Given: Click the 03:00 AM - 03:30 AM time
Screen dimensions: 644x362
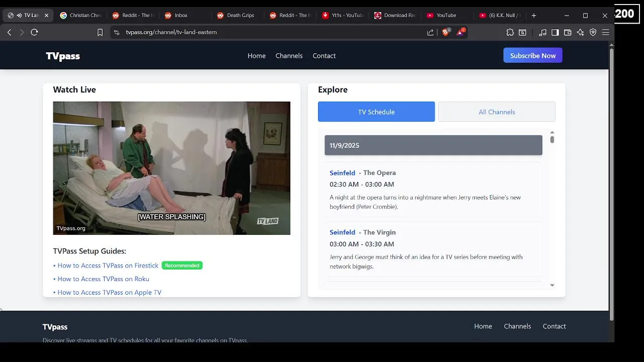Looking at the screenshot, I should [362, 244].
